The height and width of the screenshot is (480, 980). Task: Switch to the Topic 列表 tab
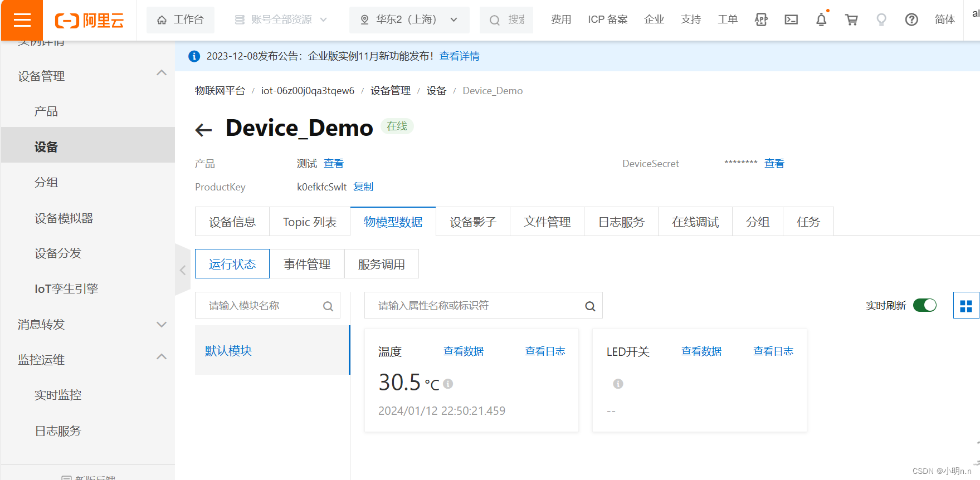[310, 222]
